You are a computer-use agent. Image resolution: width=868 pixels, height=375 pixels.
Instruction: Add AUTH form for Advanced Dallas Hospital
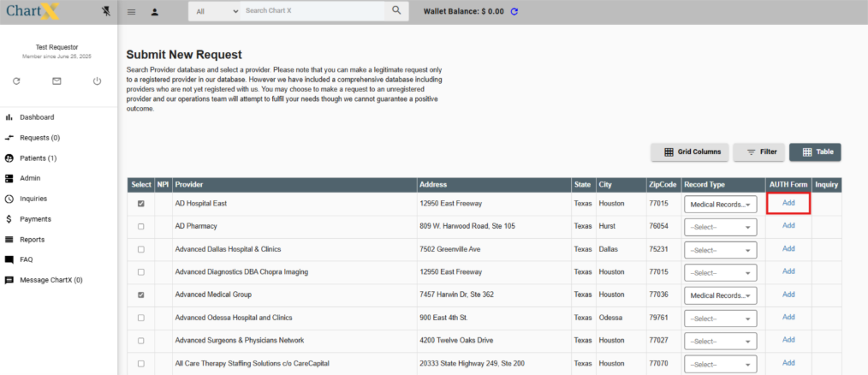tap(788, 248)
